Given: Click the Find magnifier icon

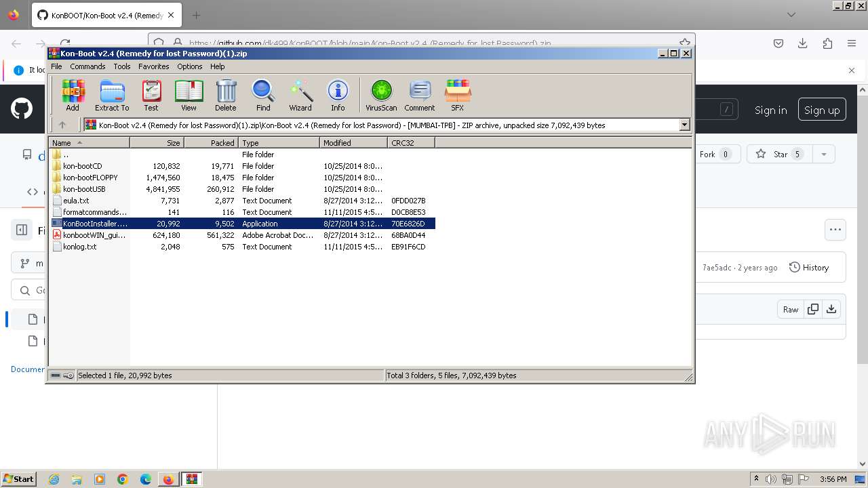Looking at the screenshot, I should (263, 95).
